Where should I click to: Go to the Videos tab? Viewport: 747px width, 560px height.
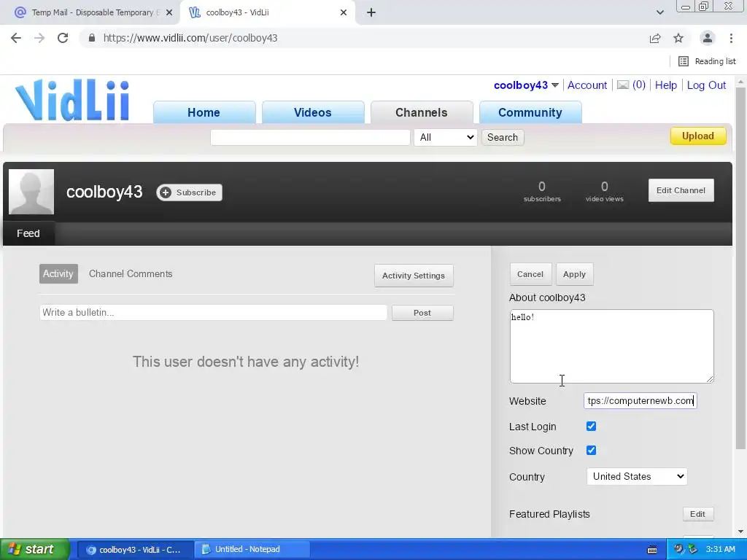pyautogui.click(x=312, y=112)
